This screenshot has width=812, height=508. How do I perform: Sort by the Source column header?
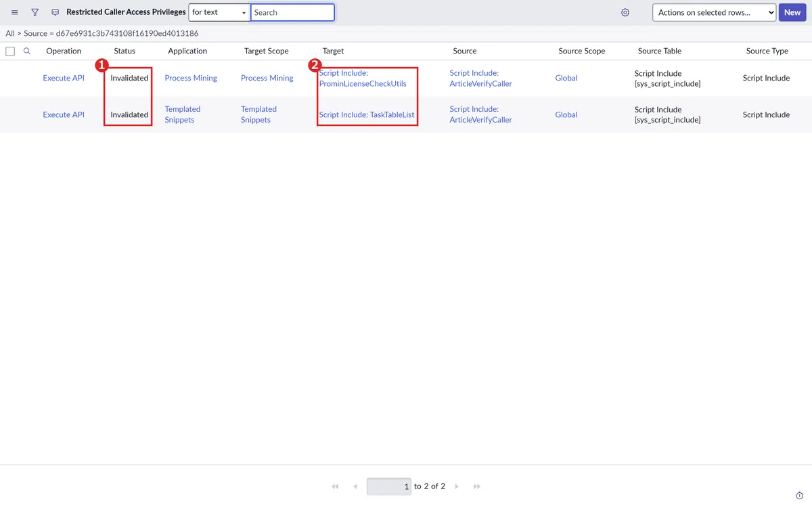[x=465, y=51]
